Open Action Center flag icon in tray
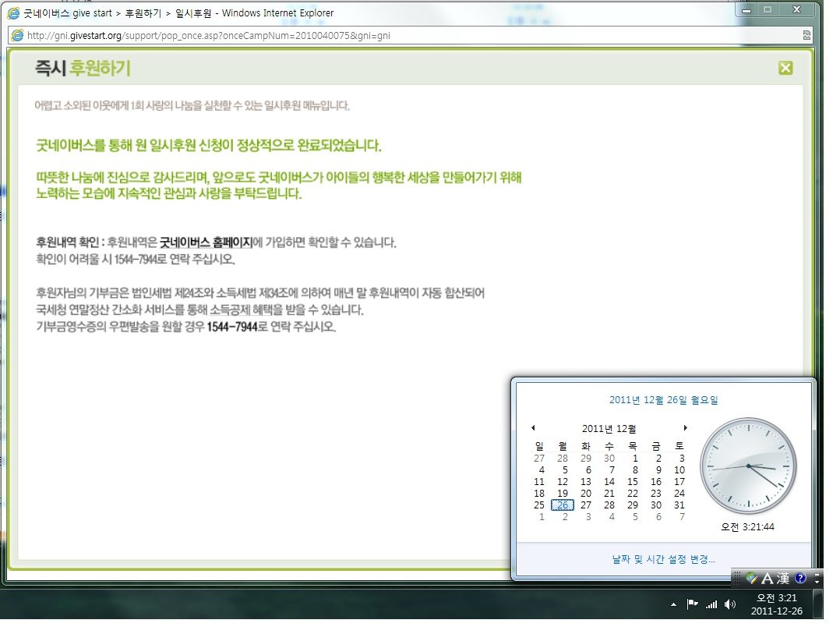Screen dimensions: 840x634 [x=692, y=604]
